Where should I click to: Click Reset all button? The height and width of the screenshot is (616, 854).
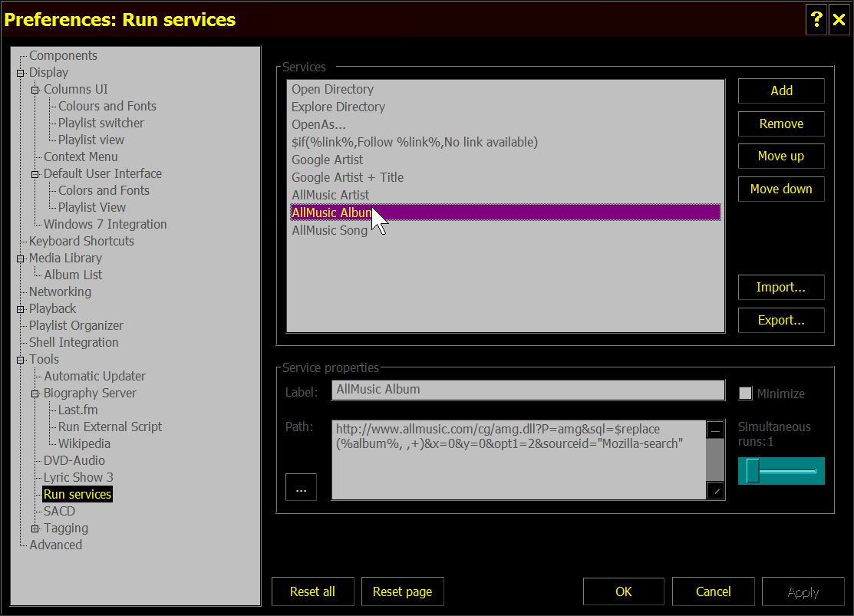tap(312, 591)
